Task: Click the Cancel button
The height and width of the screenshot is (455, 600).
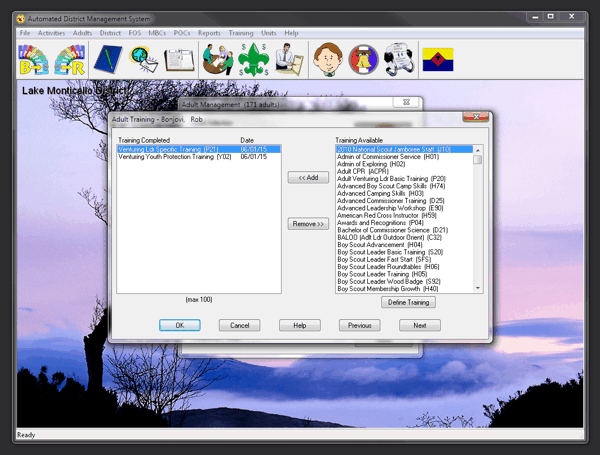Action: coord(240,325)
